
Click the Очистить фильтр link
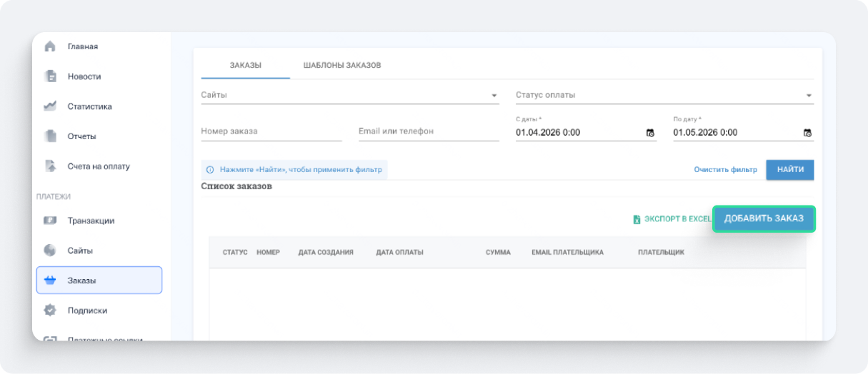[725, 170]
